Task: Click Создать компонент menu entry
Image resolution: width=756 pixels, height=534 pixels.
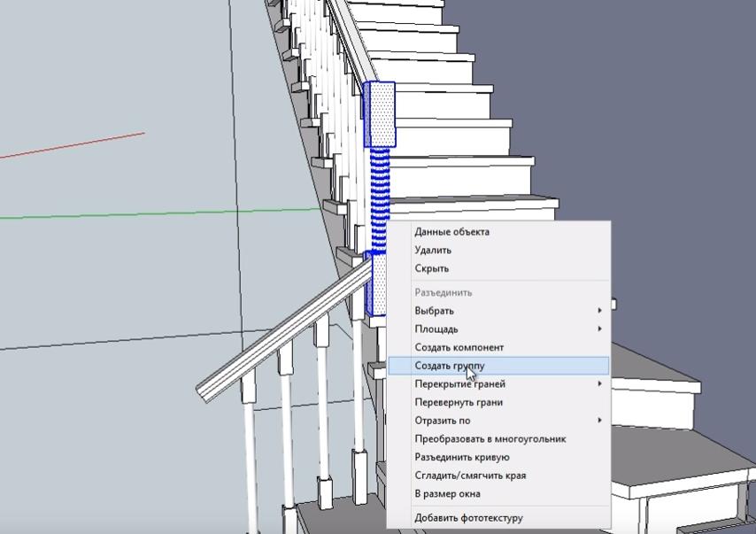Action: click(x=459, y=347)
